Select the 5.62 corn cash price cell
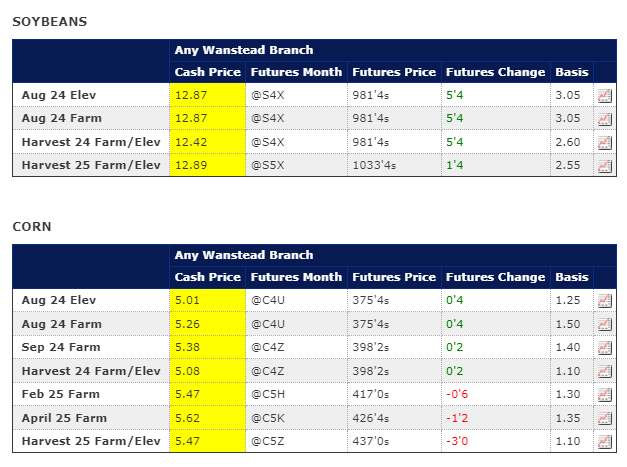627x467 pixels. pos(207,418)
